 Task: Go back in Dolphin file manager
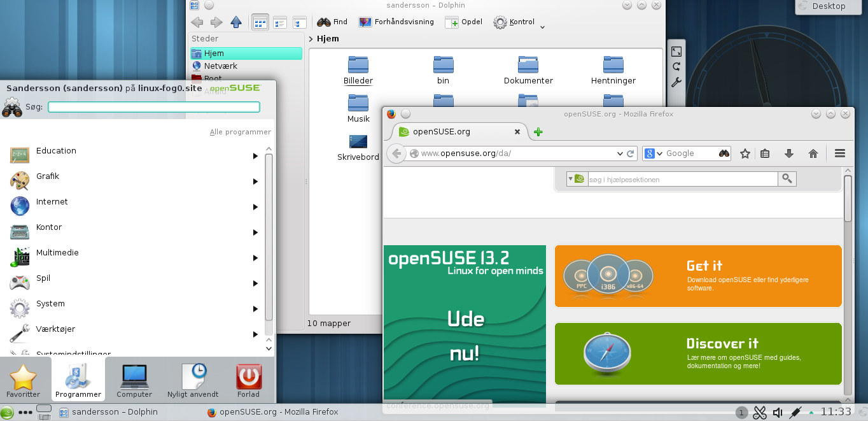coord(197,22)
